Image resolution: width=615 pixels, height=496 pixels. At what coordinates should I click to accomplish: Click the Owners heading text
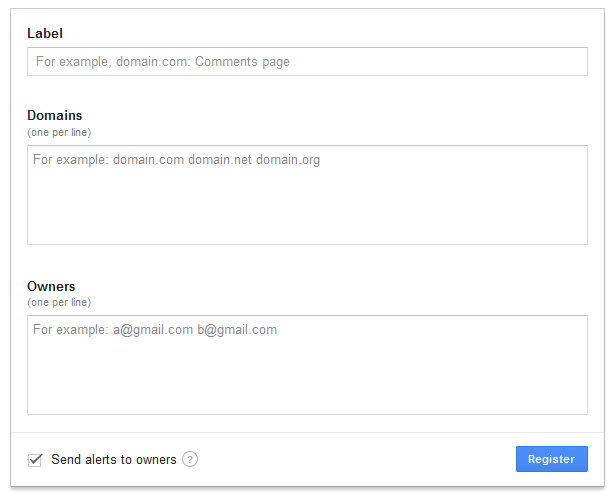[x=51, y=287]
